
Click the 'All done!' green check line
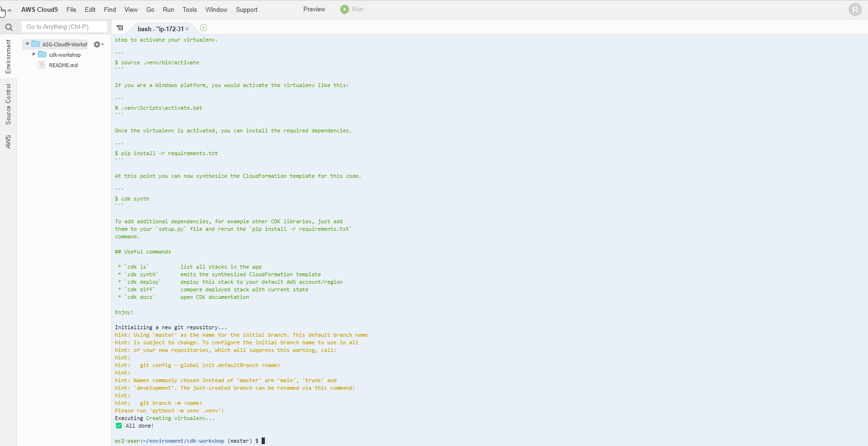134,426
